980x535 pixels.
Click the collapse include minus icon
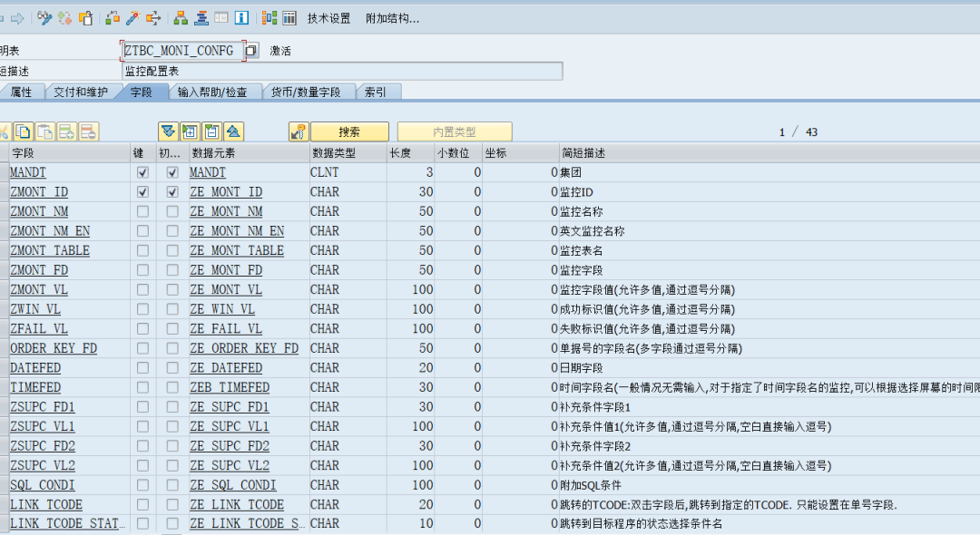tap(211, 131)
